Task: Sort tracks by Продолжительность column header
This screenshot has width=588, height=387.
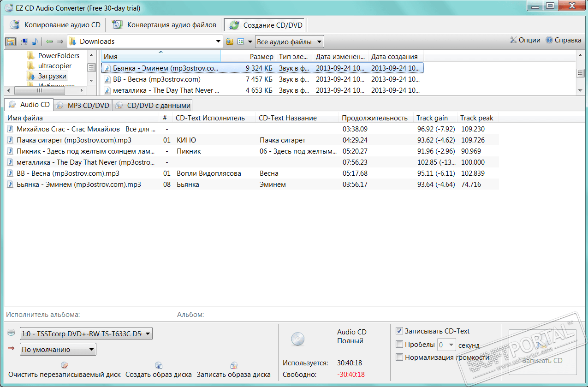Action: [375, 118]
